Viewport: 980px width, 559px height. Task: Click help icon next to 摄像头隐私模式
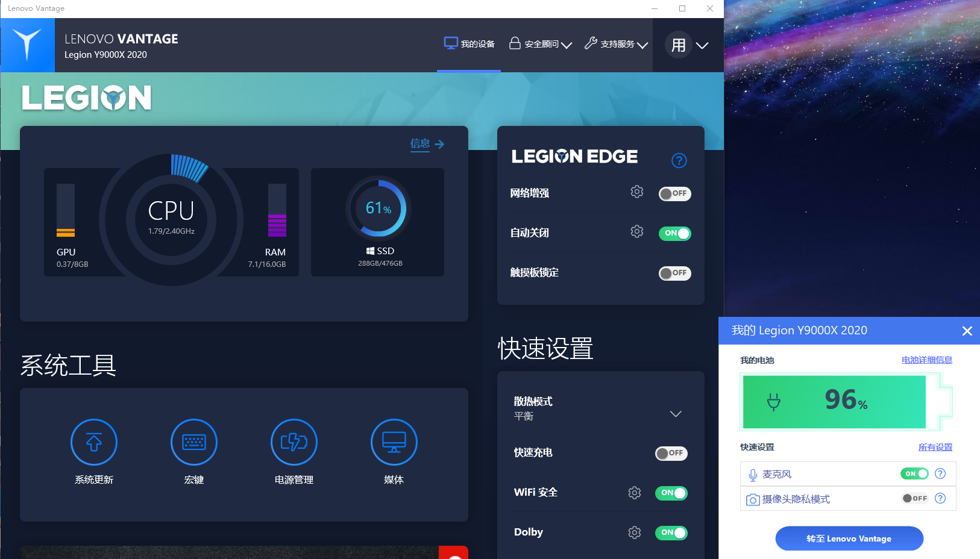pyautogui.click(x=940, y=498)
